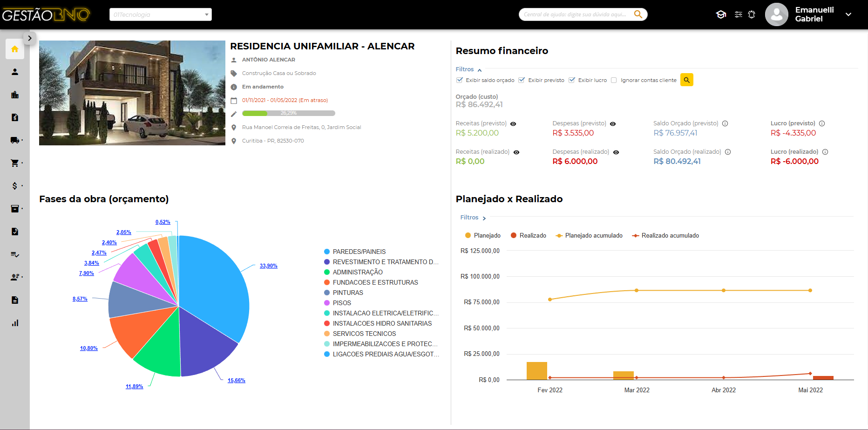Viewport: 868px width, 430px height.
Task: Click the home icon in the sidebar
Action: click(15, 49)
